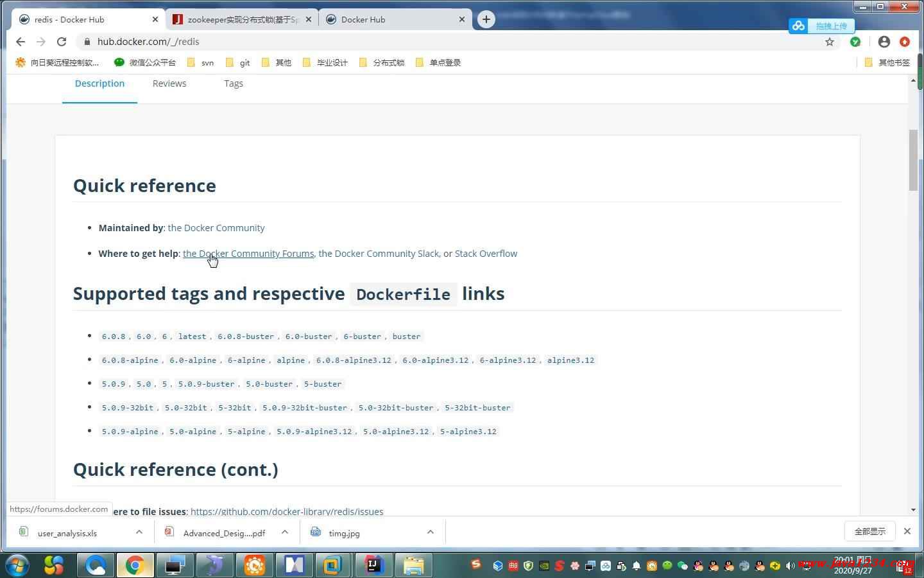Open the github redis issues link
Screen dimensions: 924x578
coord(287,511)
